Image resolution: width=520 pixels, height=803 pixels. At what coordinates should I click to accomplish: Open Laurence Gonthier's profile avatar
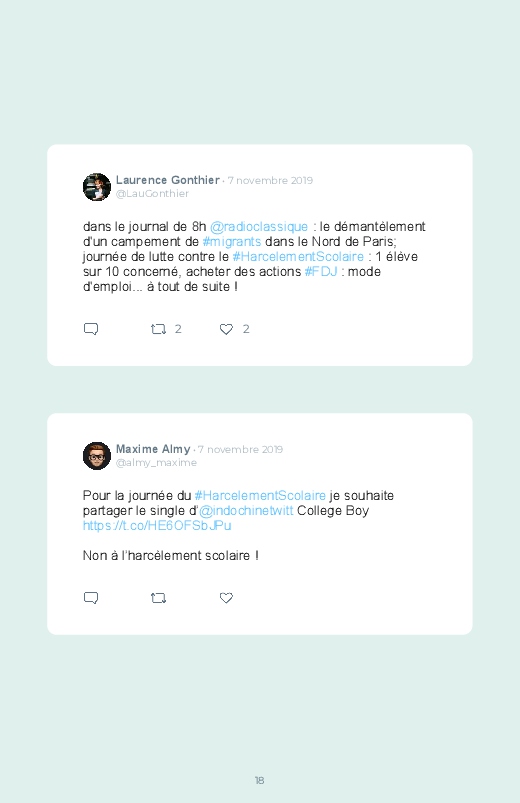click(x=97, y=187)
